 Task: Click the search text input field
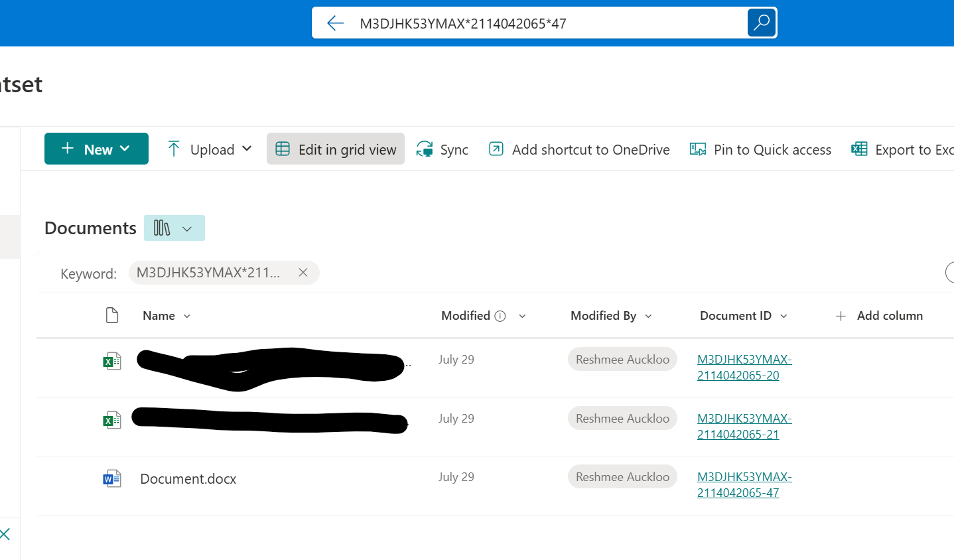(x=544, y=24)
